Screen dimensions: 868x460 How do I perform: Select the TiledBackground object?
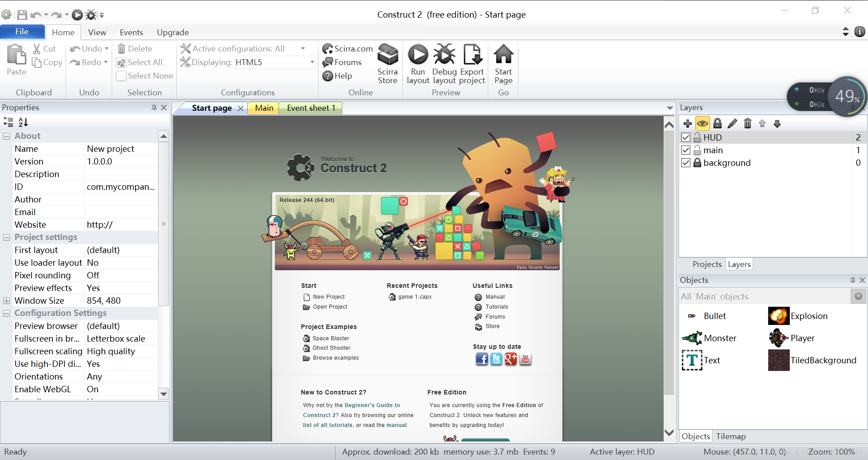pyautogui.click(x=812, y=360)
